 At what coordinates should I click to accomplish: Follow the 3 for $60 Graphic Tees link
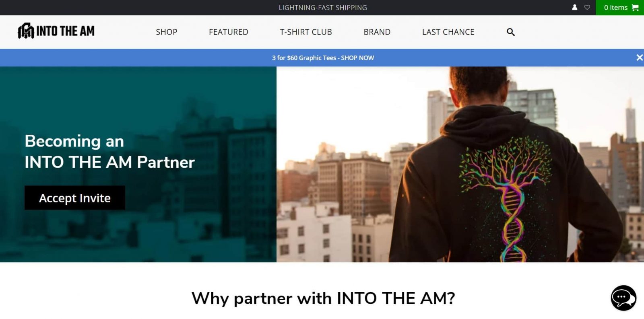pyautogui.click(x=323, y=58)
